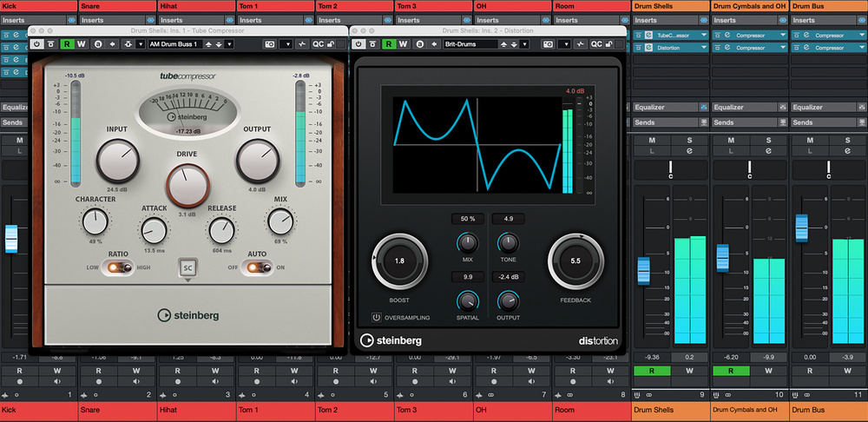Load previous preset in Tube Compressor window

tap(209, 43)
